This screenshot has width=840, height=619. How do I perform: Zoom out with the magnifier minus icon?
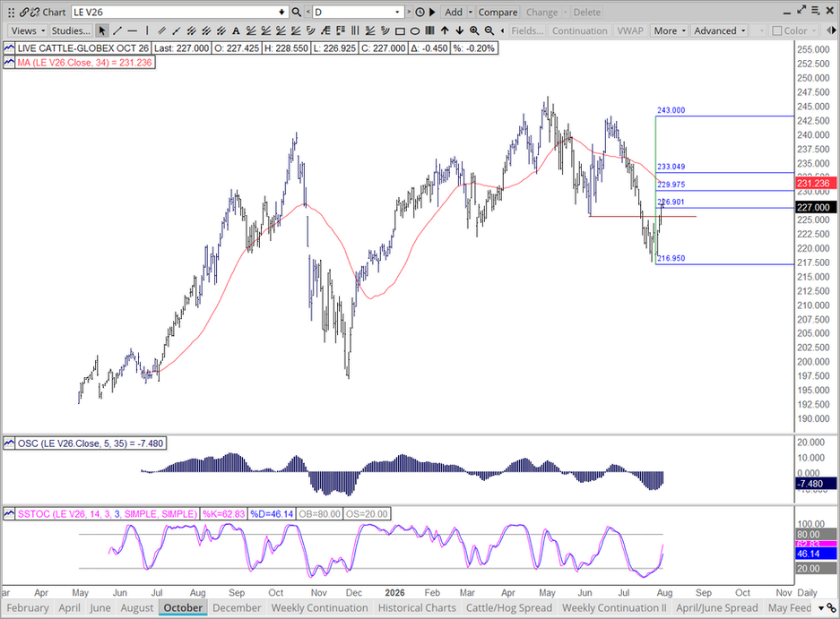(489, 30)
